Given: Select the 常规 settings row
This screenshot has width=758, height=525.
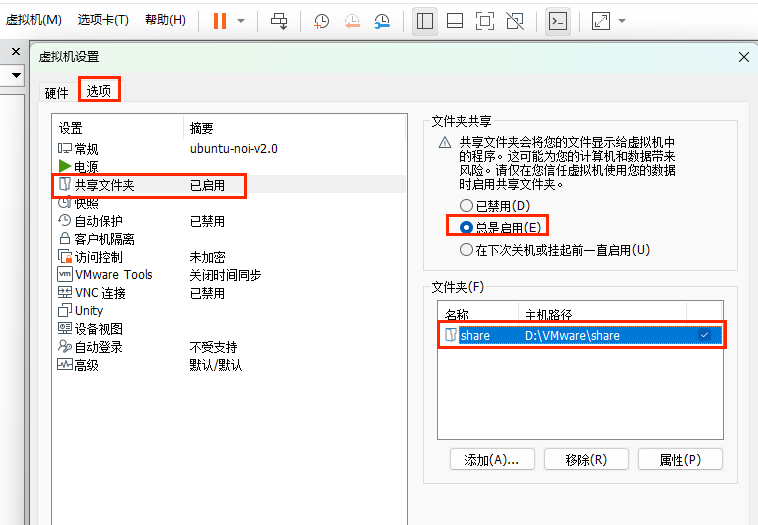Looking at the screenshot, I should [x=228, y=148].
